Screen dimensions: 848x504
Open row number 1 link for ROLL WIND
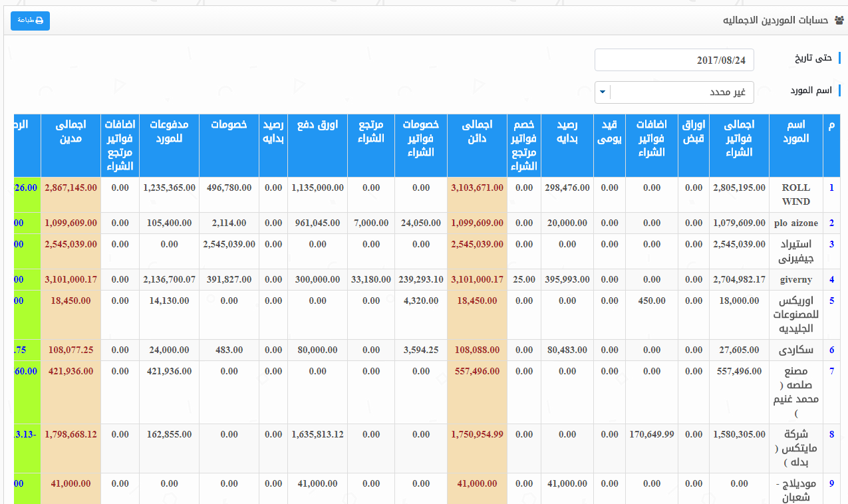coord(831,188)
